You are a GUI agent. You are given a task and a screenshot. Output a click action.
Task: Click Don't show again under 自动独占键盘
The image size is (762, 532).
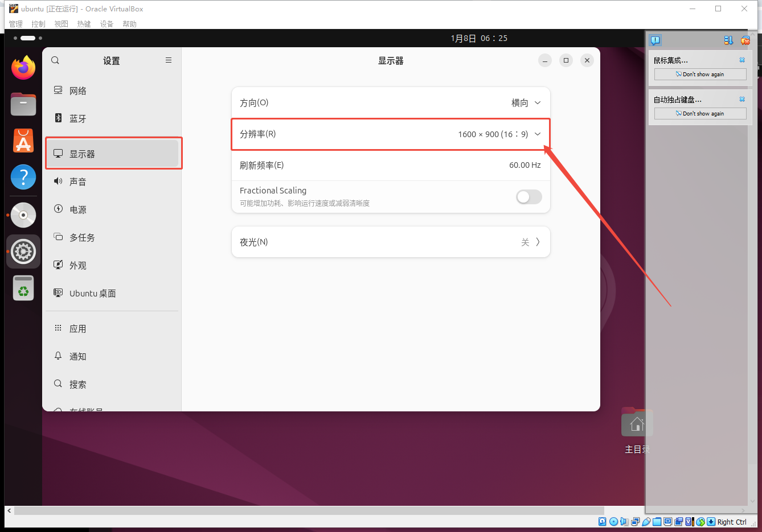point(700,114)
